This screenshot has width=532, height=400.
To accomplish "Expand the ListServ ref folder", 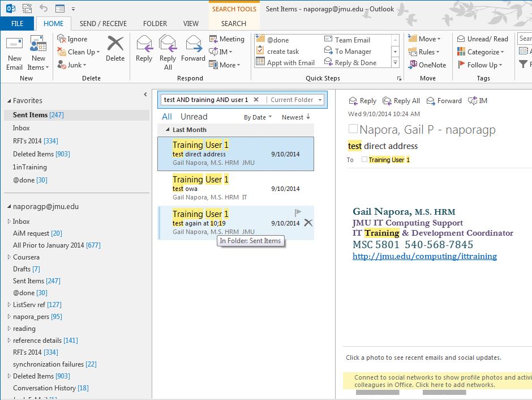I will click(x=9, y=305).
